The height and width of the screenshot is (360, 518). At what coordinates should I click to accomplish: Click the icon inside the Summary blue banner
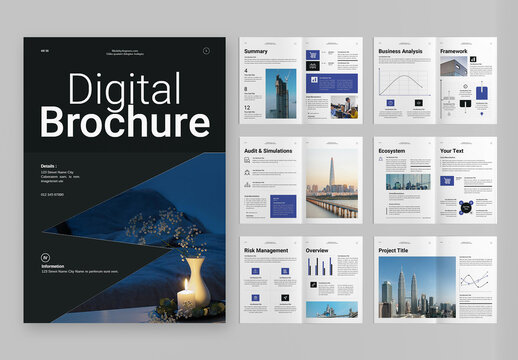(x=314, y=80)
